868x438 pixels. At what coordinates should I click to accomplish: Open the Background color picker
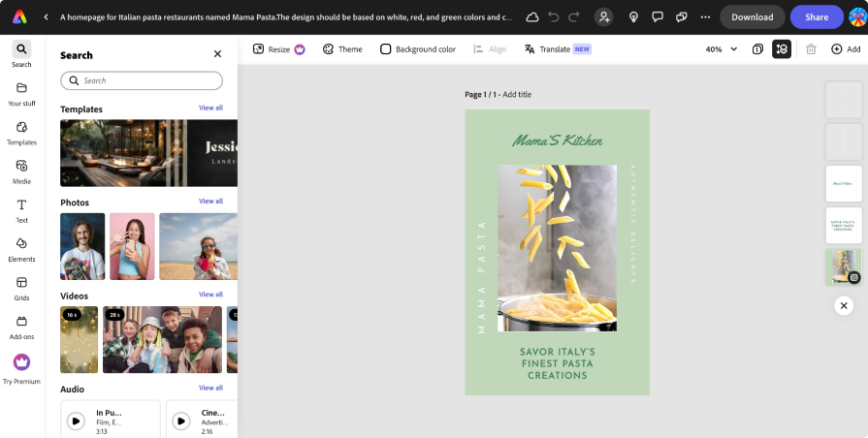click(417, 49)
